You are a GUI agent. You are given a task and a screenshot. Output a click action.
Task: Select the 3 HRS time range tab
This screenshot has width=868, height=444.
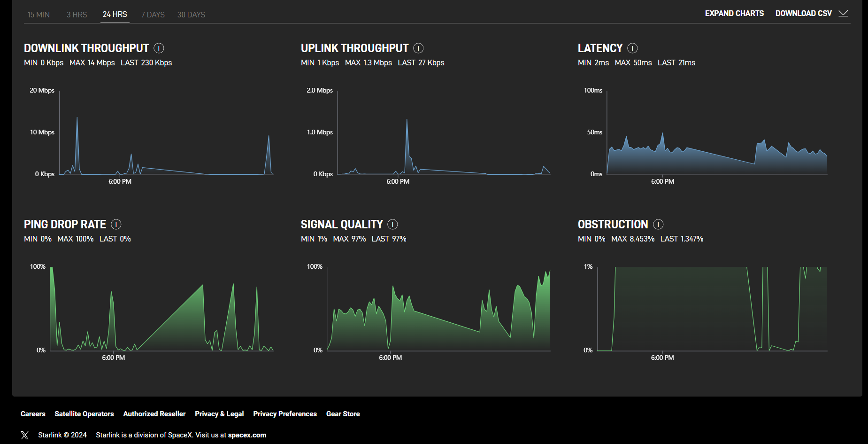[x=77, y=15]
